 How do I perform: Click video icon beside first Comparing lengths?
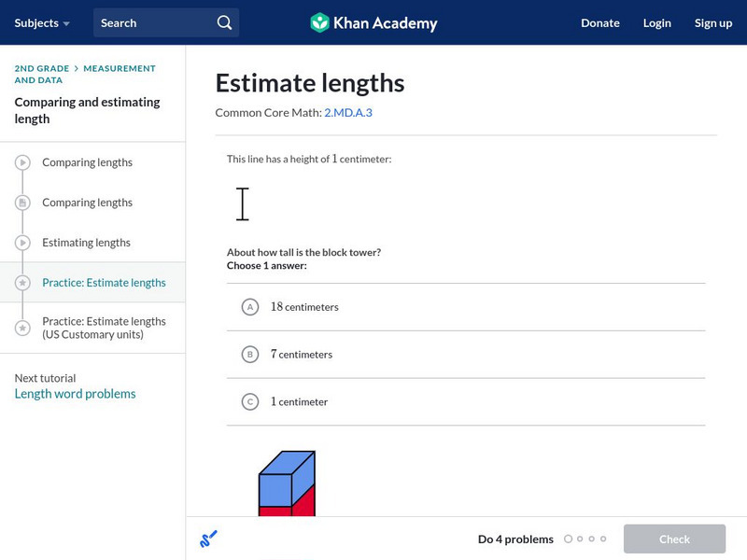23,162
